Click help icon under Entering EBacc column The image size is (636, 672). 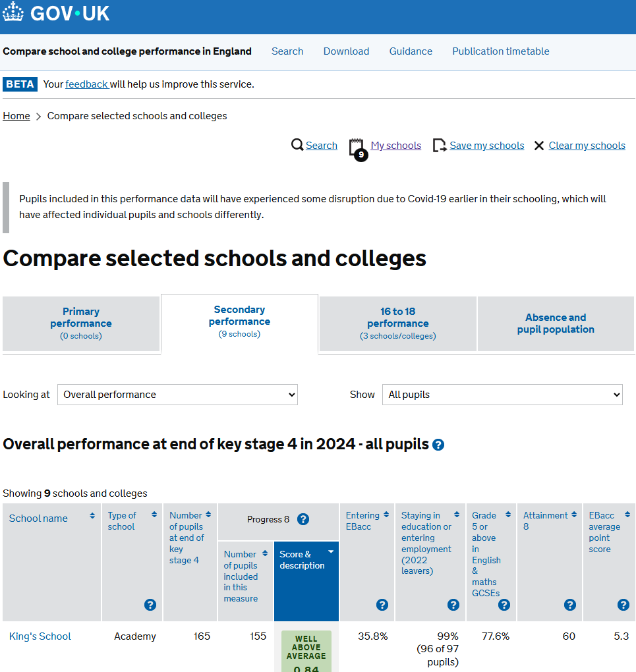(x=382, y=605)
